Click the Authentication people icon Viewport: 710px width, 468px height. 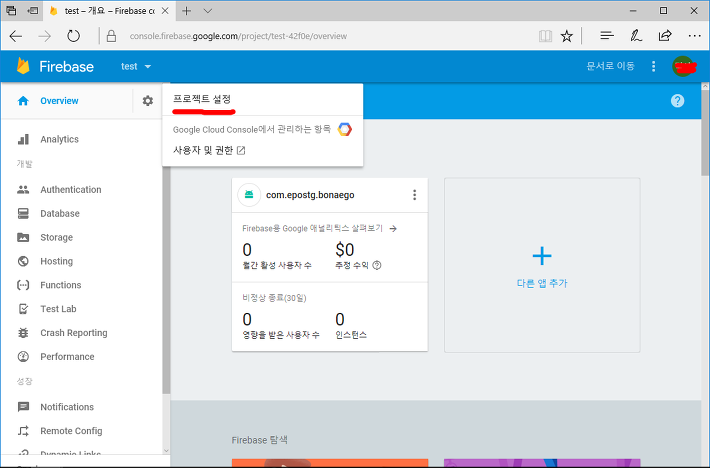point(23,190)
